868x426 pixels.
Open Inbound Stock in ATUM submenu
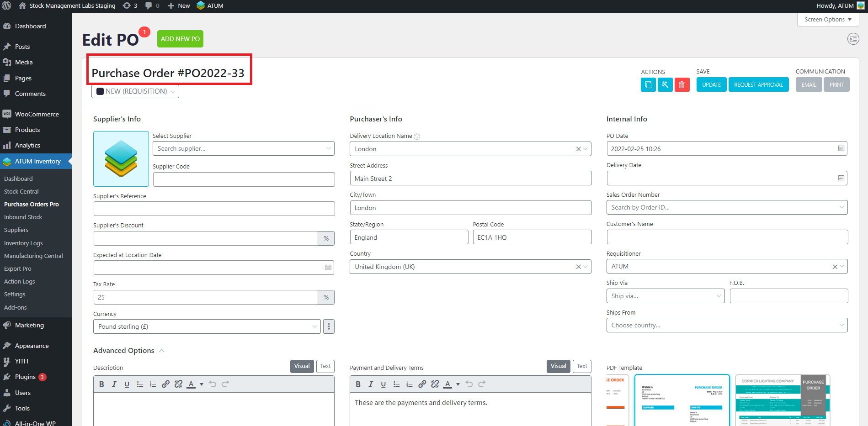tap(23, 217)
